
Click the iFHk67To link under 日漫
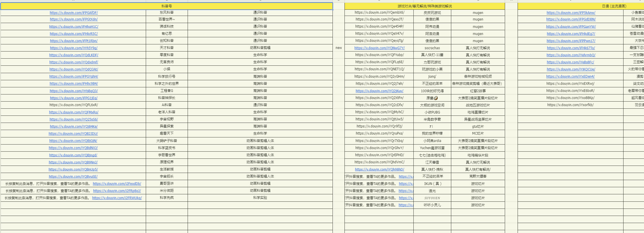571,48
